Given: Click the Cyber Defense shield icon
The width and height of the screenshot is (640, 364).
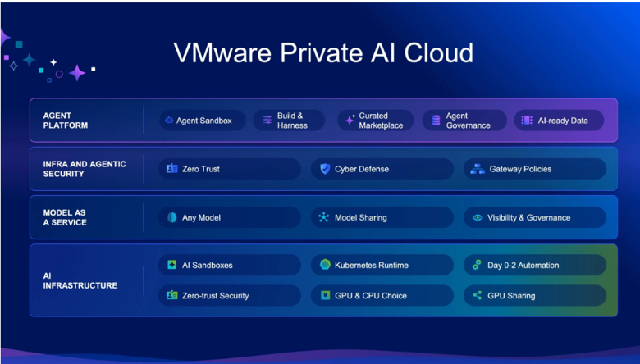Looking at the screenshot, I should tap(325, 169).
